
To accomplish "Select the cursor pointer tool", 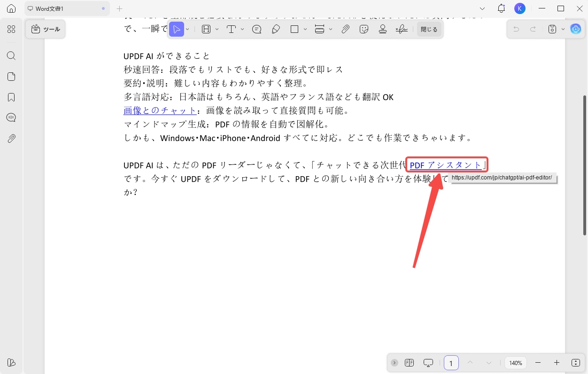I will coord(177,29).
